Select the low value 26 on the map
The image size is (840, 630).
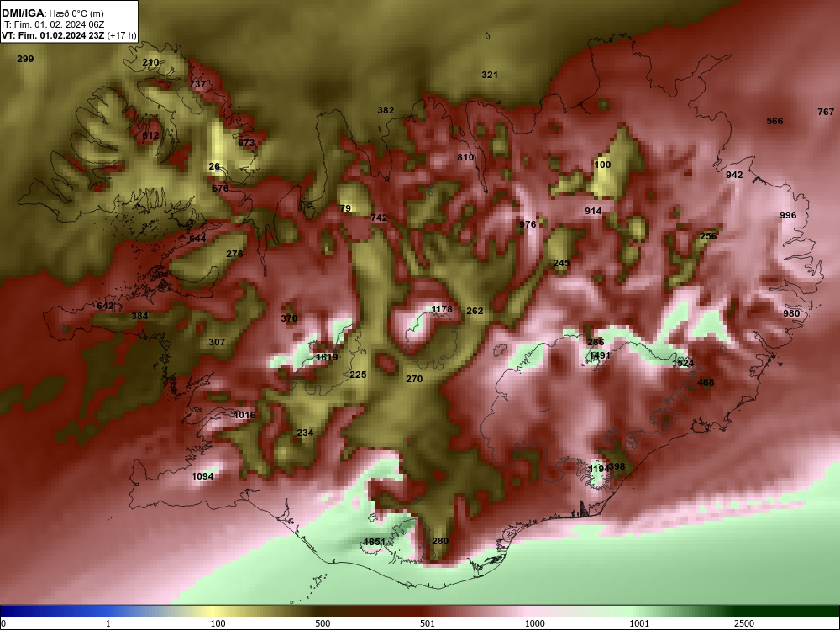tap(214, 166)
